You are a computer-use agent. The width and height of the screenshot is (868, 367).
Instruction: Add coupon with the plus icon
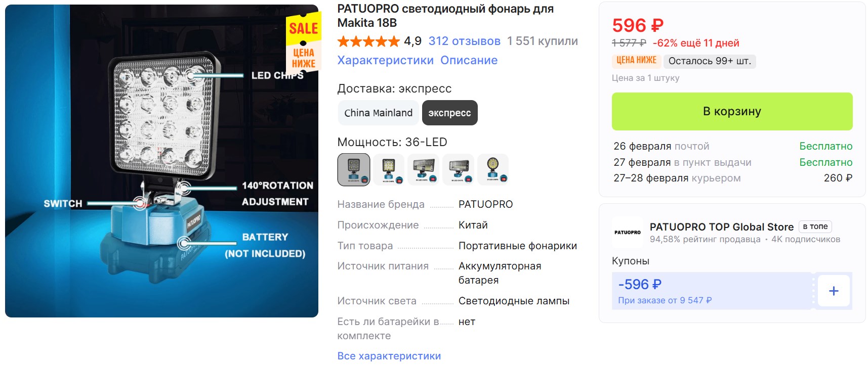pyautogui.click(x=834, y=291)
